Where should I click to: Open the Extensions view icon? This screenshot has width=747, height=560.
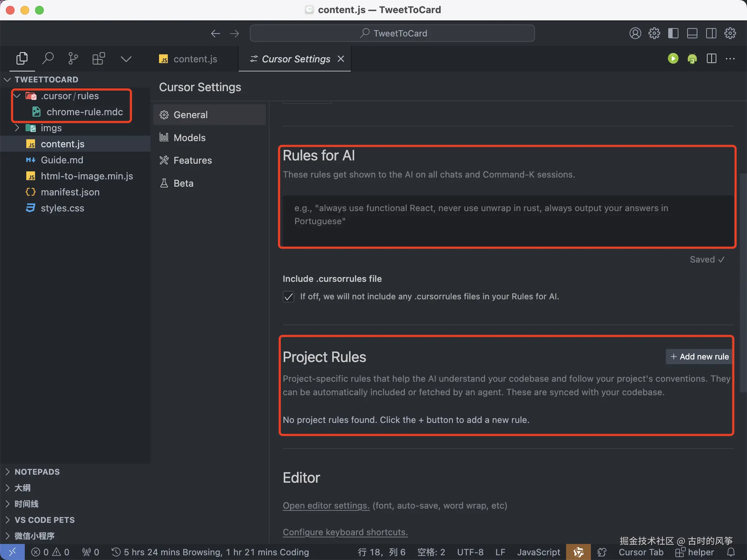pyautogui.click(x=98, y=59)
